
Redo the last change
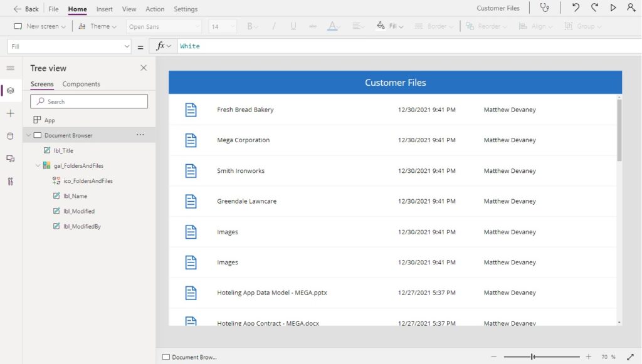[x=593, y=8]
